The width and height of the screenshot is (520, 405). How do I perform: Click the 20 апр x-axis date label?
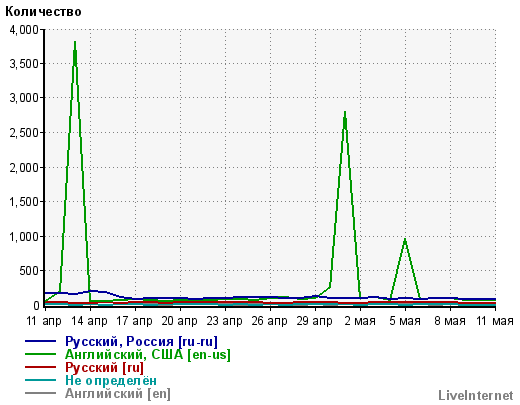pos(179,321)
